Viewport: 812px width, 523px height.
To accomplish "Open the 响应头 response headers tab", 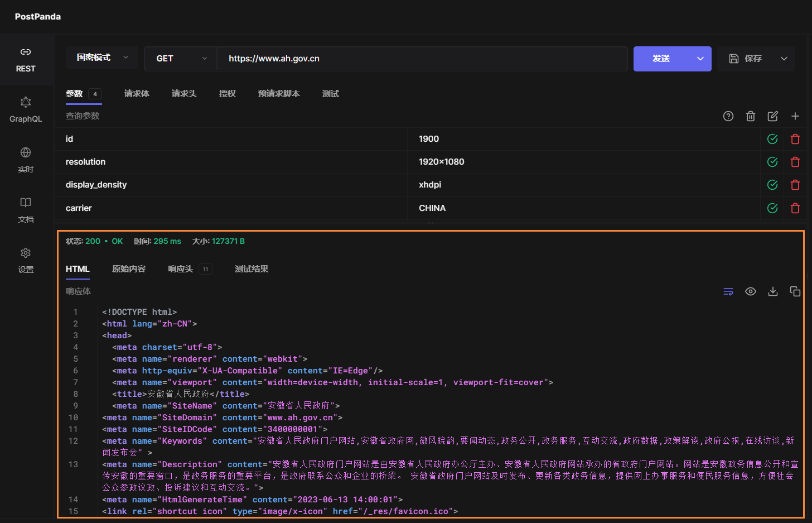I will [181, 268].
